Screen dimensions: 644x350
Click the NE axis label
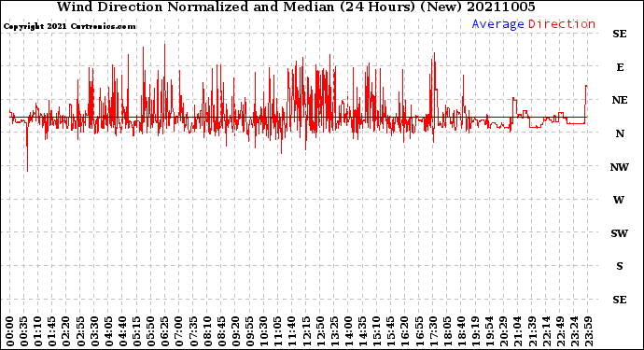[x=620, y=100]
